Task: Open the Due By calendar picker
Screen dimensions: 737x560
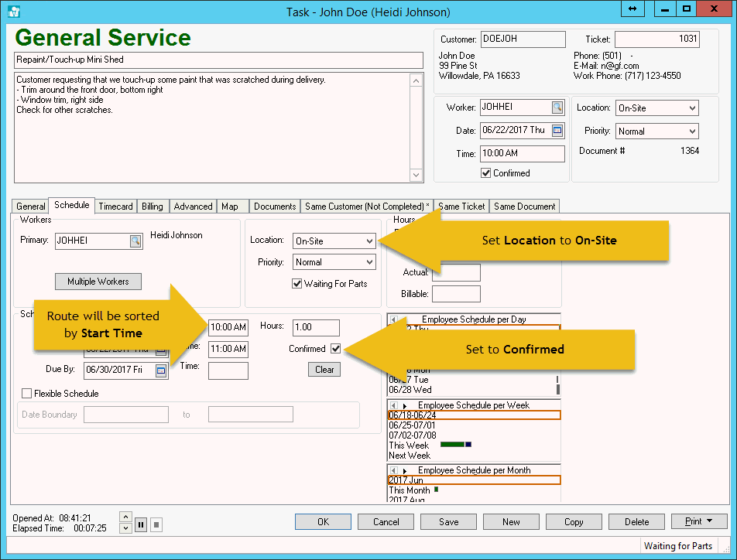Action: [161, 370]
